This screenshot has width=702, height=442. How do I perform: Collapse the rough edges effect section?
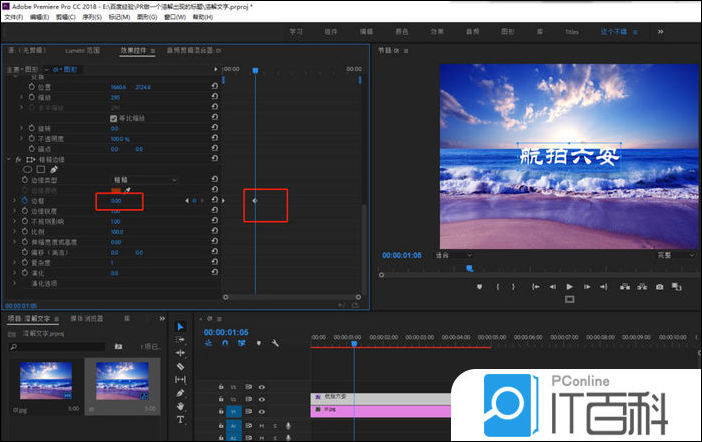pyautogui.click(x=9, y=159)
